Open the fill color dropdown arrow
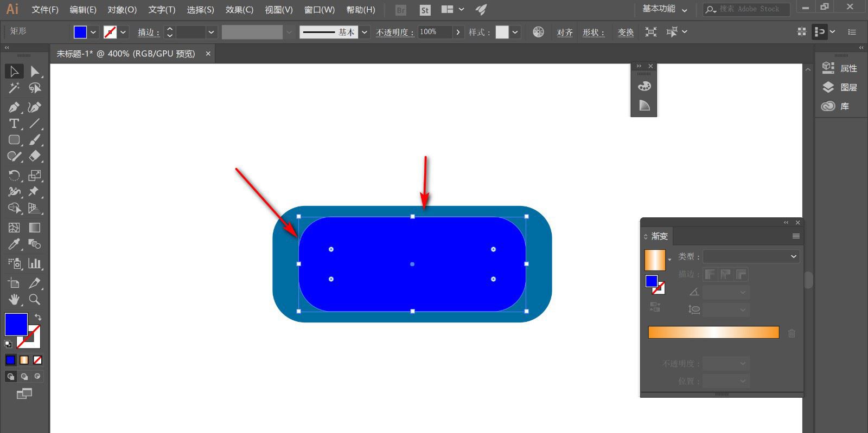This screenshot has height=433, width=868. point(93,32)
